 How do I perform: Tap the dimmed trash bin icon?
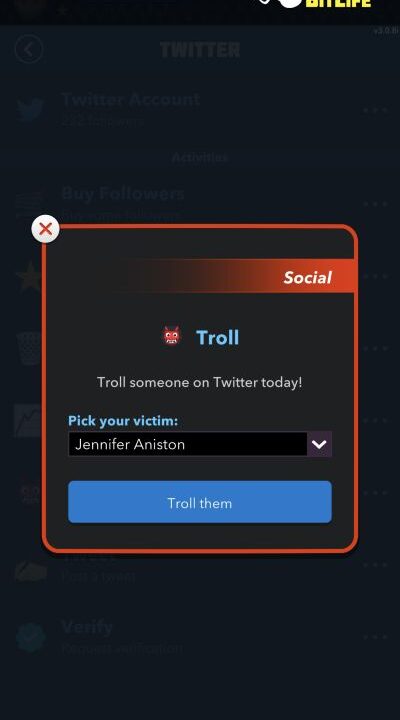click(28, 349)
